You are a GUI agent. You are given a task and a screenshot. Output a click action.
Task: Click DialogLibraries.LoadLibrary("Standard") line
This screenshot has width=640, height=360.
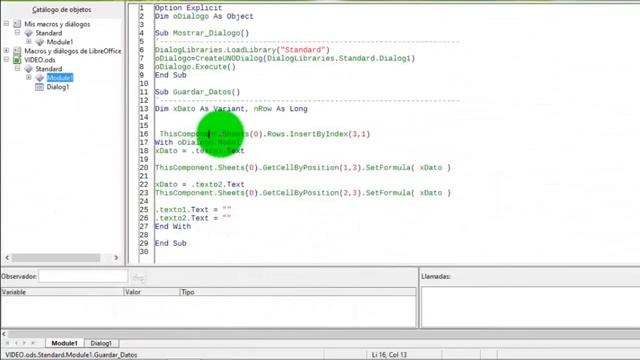(242, 50)
